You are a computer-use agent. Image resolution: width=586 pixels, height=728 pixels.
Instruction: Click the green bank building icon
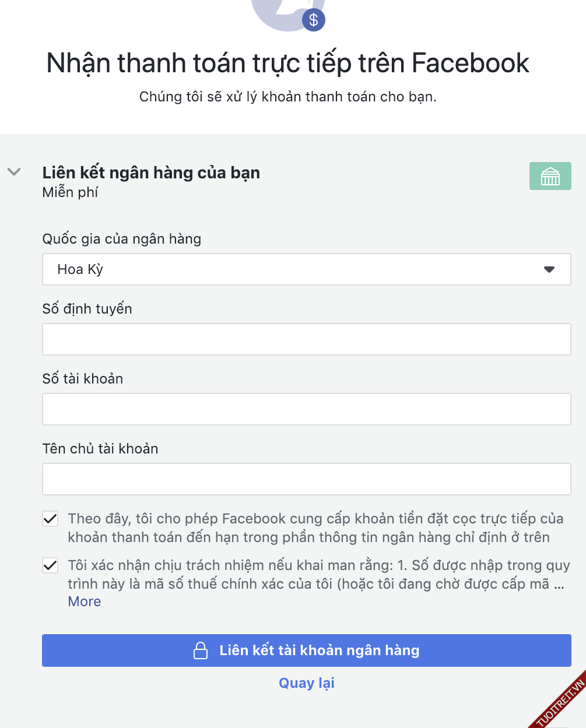[x=550, y=176]
